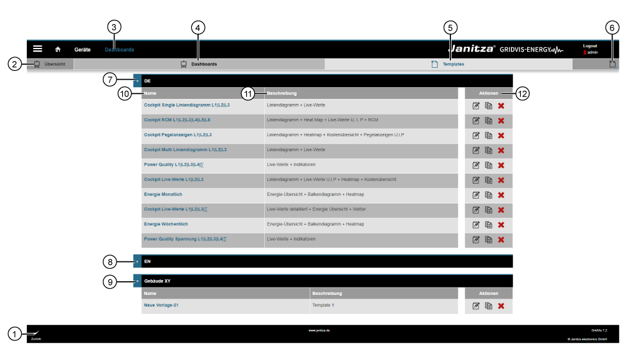Image resolution: width=638 pixels, height=364 pixels.
Task: Edit the Cockpit Single Liniendiagramm template
Action: (476, 106)
